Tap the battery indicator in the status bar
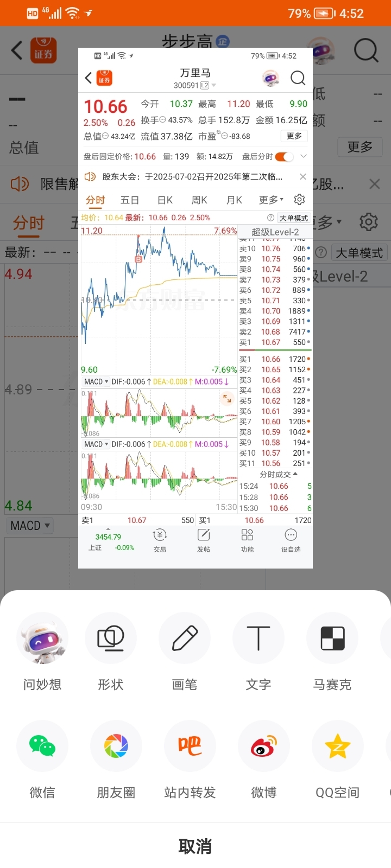Screen dimensions: 391x868 324,13
